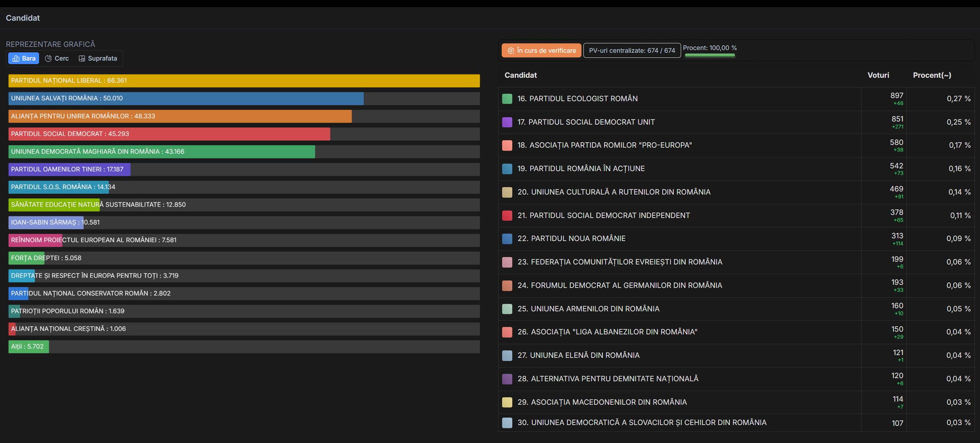This screenshot has width=980, height=443.
Task: Select the Uniunea Armenilor din România row
Action: pyautogui.click(x=588, y=309)
